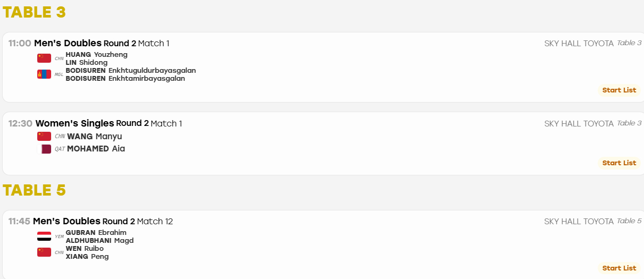Image resolution: width=644 pixels, height=279 pixels.
Task: Select player MOHAMED Aia
Action: coord(96,149)
